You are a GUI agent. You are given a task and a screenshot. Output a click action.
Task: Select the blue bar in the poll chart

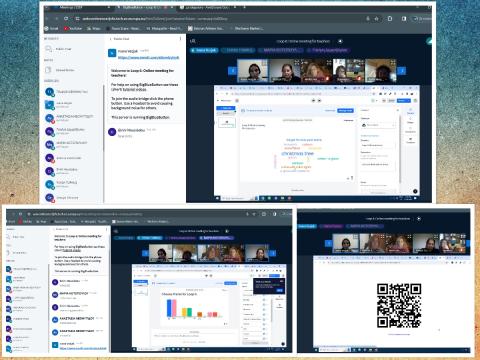click(169, 308)
